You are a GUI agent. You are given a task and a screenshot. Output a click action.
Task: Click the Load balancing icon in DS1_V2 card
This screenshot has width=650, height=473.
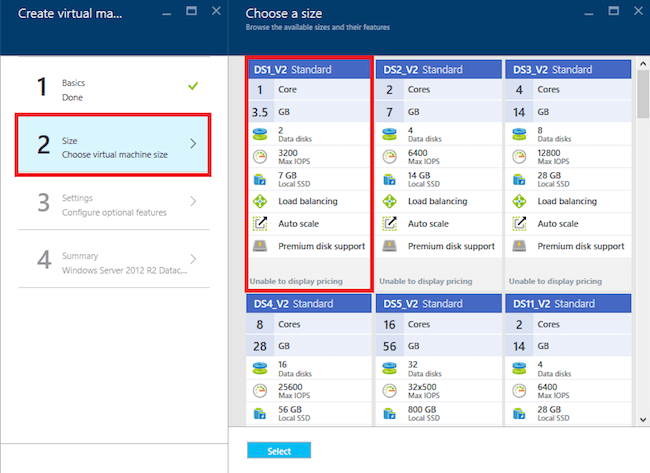[260, 201]
